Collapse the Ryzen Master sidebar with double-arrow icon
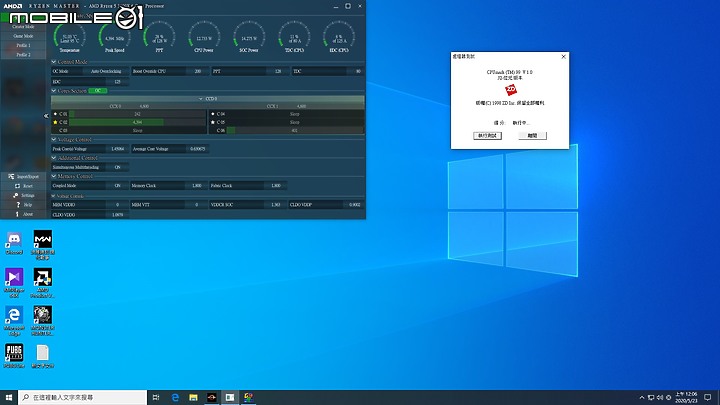The image size is (720, 405). tap(46, 116)
